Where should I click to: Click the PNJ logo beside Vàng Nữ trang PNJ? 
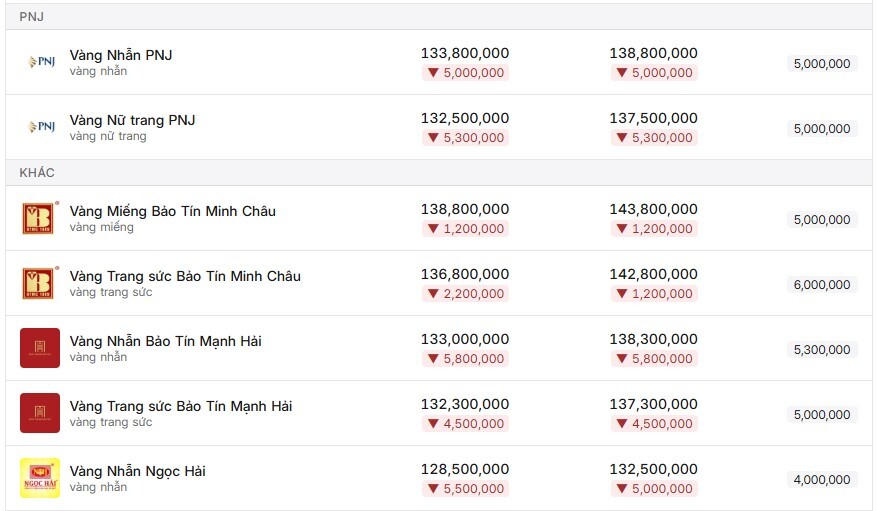click(42, 127)
